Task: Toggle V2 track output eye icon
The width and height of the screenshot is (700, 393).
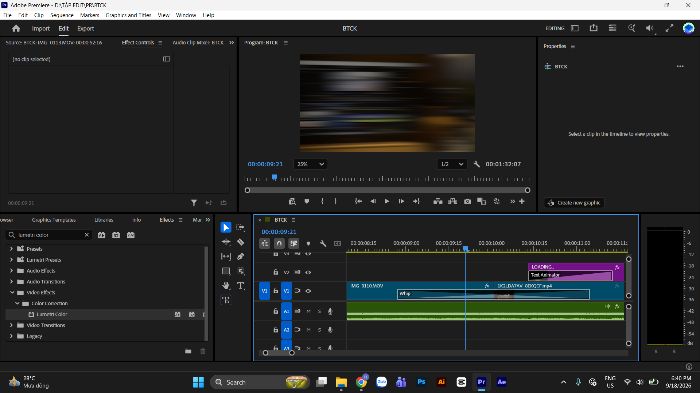Action: tap(308, 272)
